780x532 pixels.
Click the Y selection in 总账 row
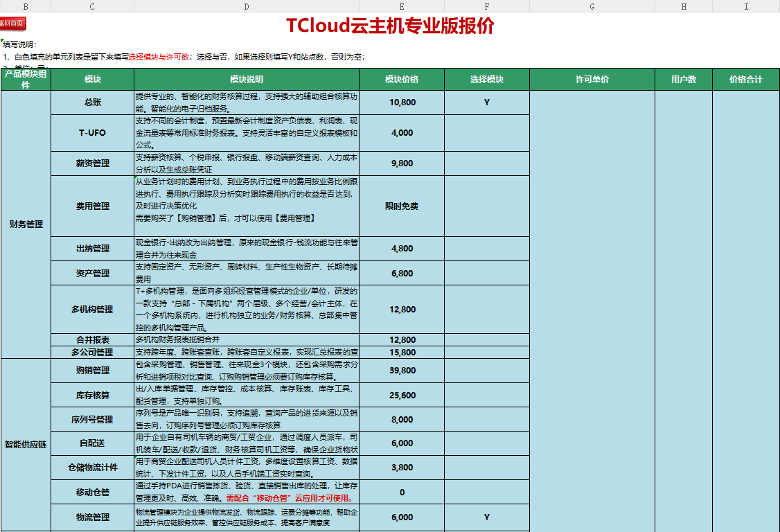[x=487, y=103]
